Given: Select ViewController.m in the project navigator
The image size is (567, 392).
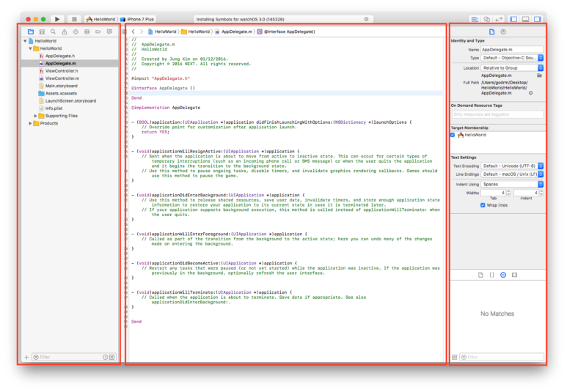Looking at the screenshot, I should [x=61, y=78].
